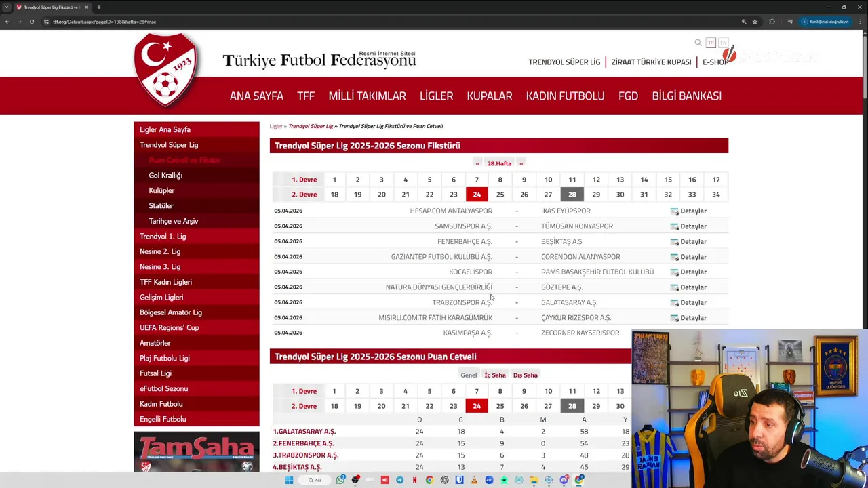868x488 pixels.
Task: Click Trendyol Süper Lig breadcrumb link
Action: [311, 126]
